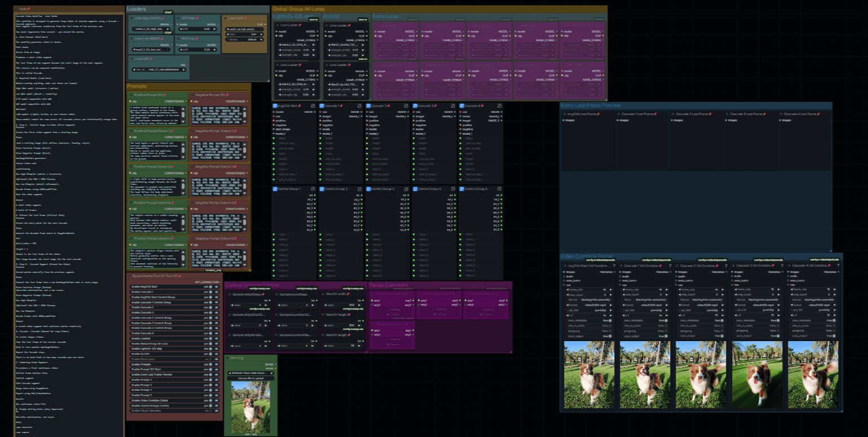Open help on Cascade 2 Vid Combine
Viewport: 868px width, 437px height.
pos(726,266)
